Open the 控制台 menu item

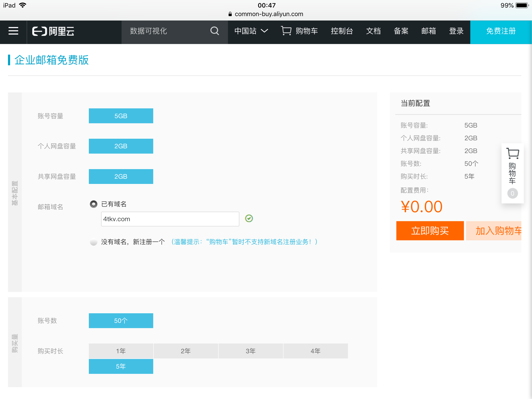pos(342,31)
